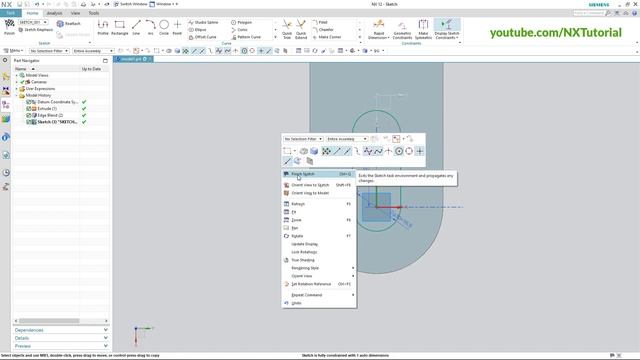Switch to the Tools ribbon tab
Image resolution: width=640 pixels, height=360 pixels.
(94, 13)
